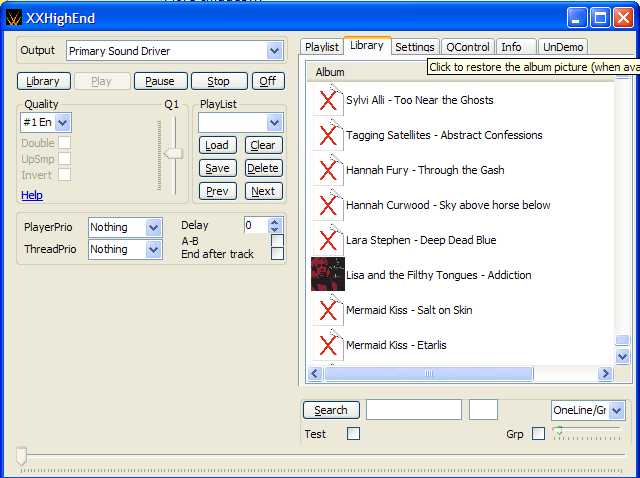Image resolution: width=640 pixels, height=478 pixels.
Task: Open the Settings tab
Action: (x=415, y=47)
